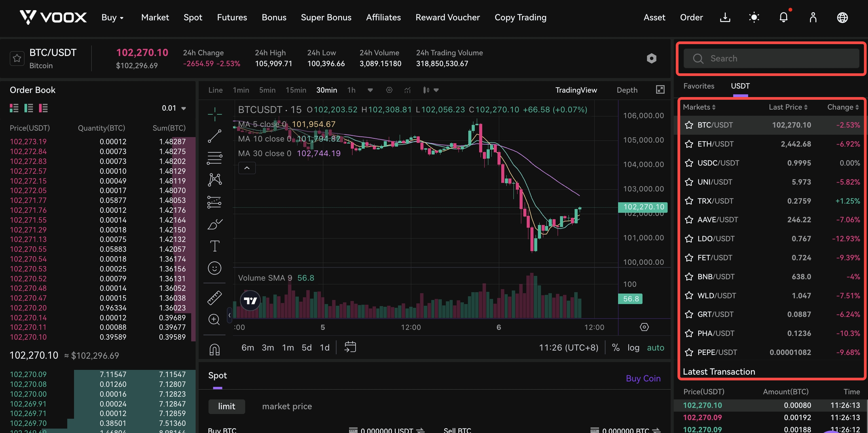Favorite ETH/USDT with its star
This screenshot has height=433, width=868.
coord(689,144)
